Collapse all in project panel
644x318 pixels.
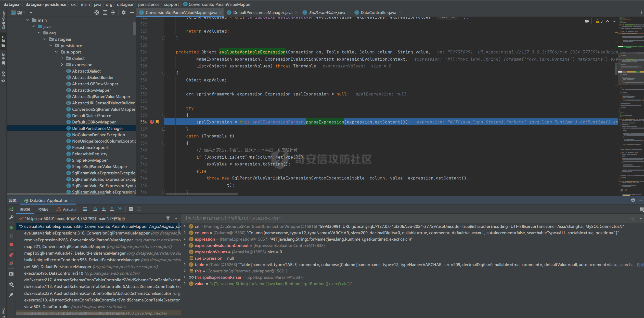click(x=113, y=12)
